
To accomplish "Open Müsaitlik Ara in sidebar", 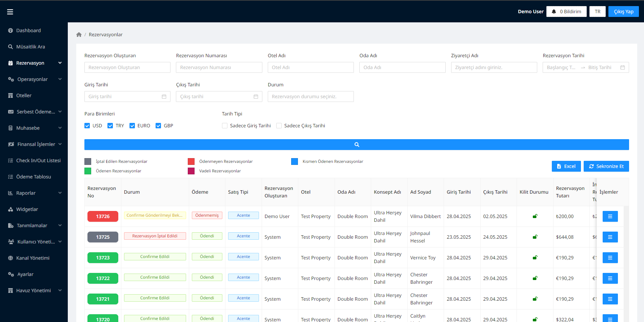I will (31, 47).
